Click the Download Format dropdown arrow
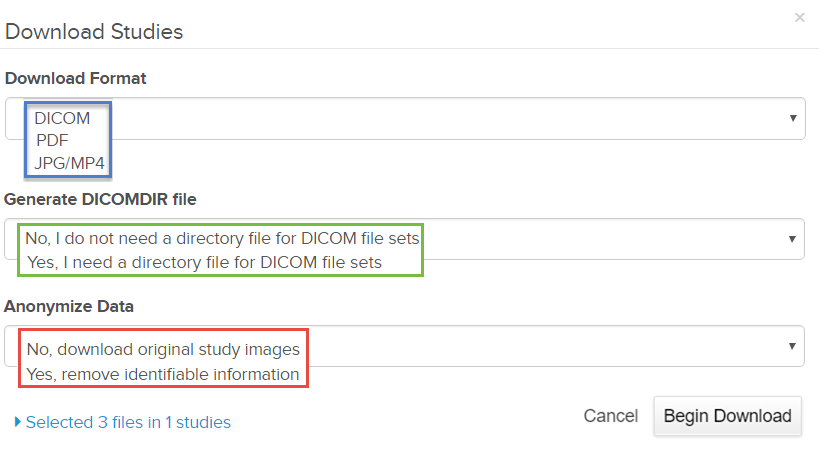The height and width of the screenshot is (450, 827). coord(792,118)
